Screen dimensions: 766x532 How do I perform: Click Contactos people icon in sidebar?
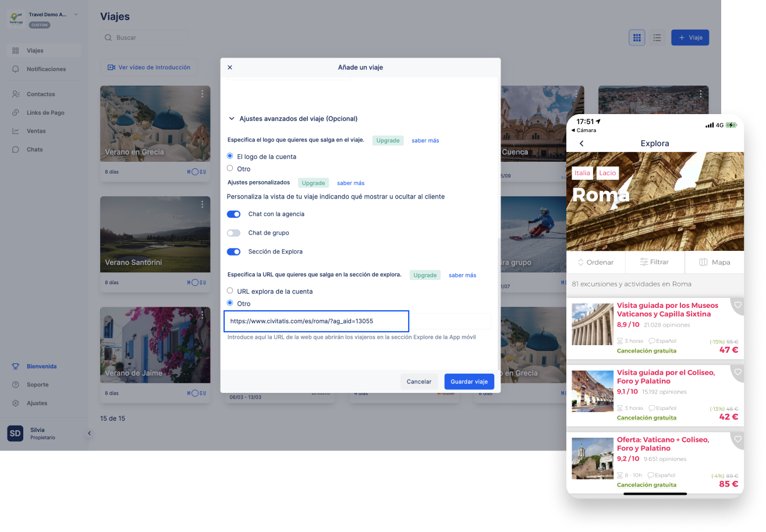coord(15,94)
